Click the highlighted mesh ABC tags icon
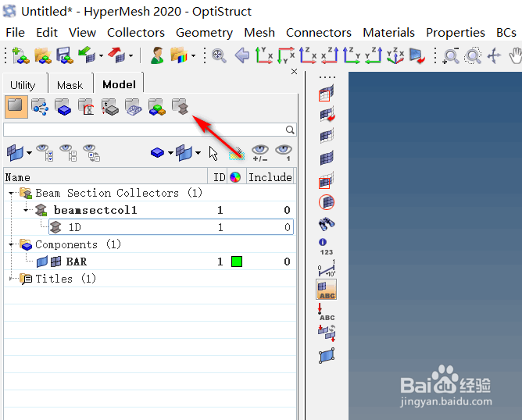 point(327,290)
